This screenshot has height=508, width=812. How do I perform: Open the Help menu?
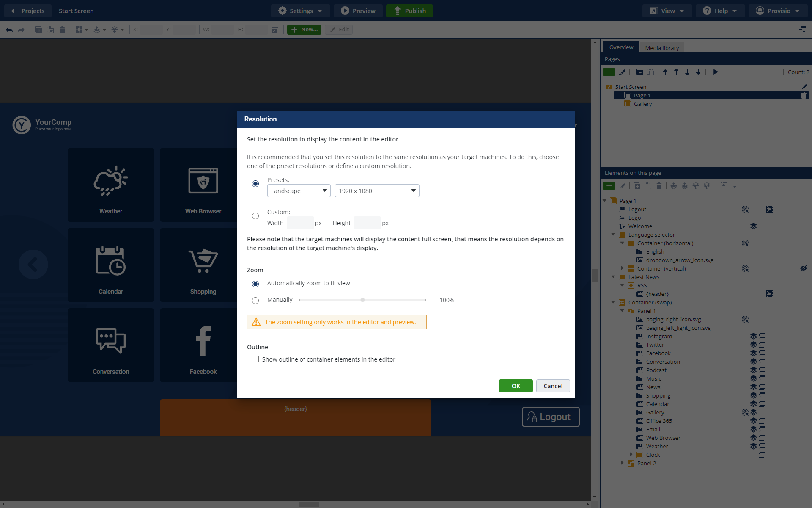(720, 11)
